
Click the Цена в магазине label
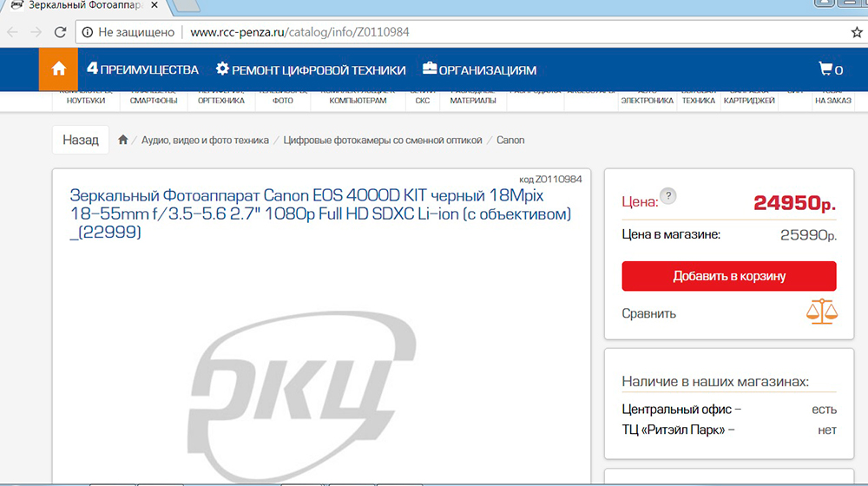[x=671, y=234]
